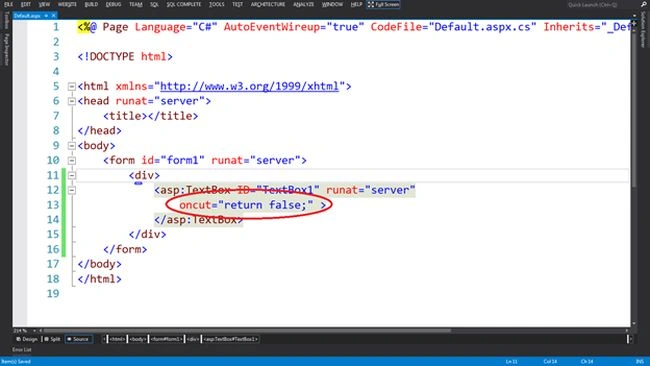Open the VIEW menu
This screenshot has height=366, width=650.
pos(44,4)
